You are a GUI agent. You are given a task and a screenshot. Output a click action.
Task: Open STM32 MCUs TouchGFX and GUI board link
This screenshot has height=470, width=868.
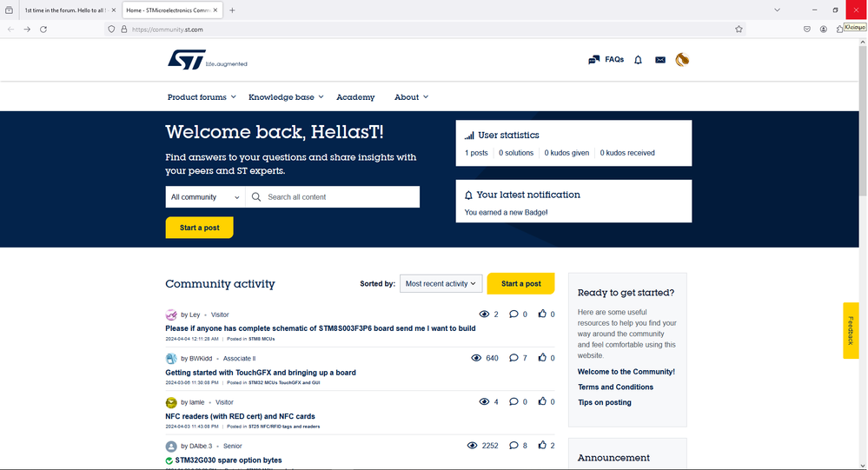tap(284, 382)
